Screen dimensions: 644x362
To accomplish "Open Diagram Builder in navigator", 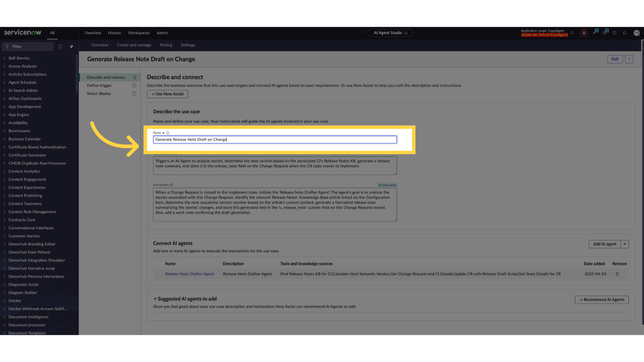I will pos(23,293).
